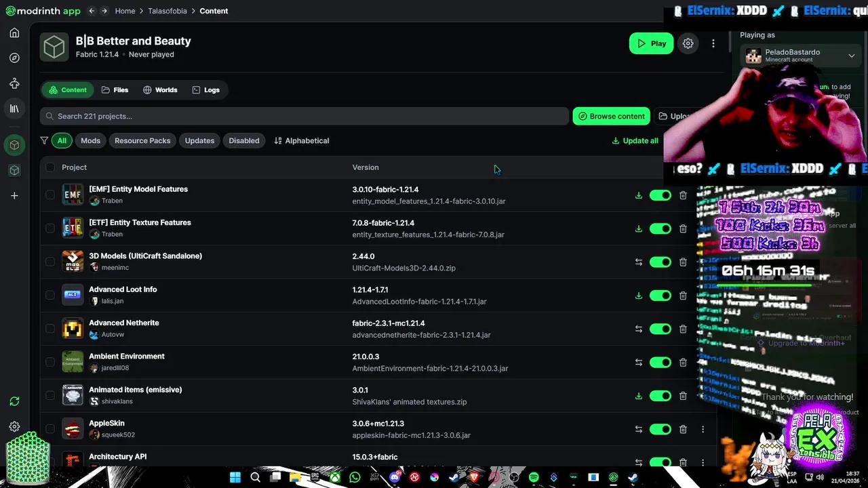Filter the list by Disabled
The width and height of the screenshot is (868, 488).
pos(244,141)
